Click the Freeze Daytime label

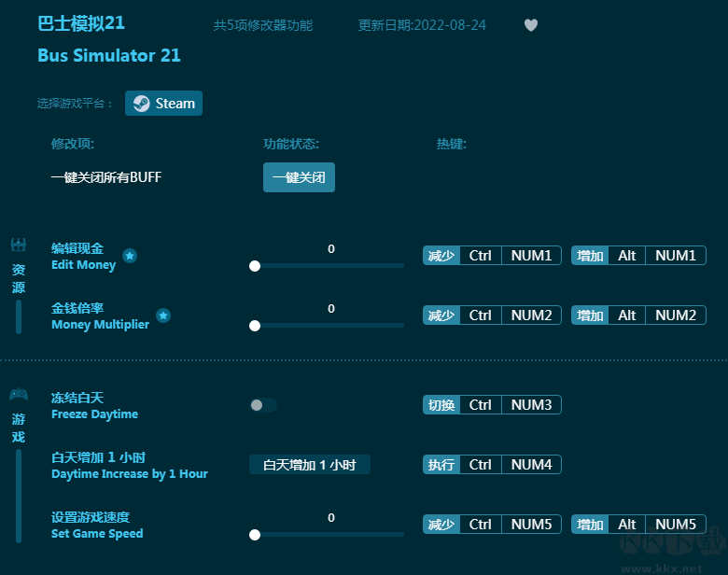[94, 414]
